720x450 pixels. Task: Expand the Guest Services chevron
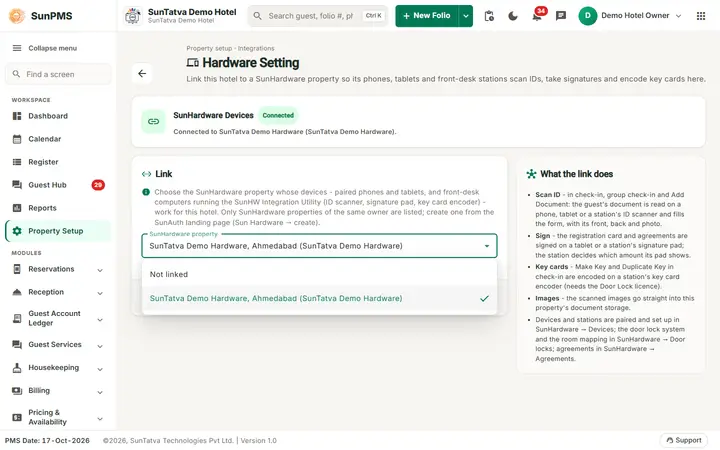100,346
